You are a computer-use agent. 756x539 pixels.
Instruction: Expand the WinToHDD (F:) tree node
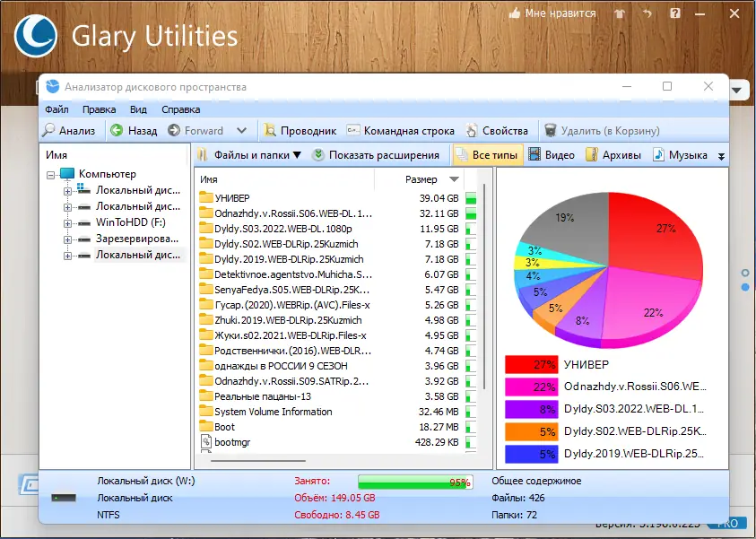point(67,223)
